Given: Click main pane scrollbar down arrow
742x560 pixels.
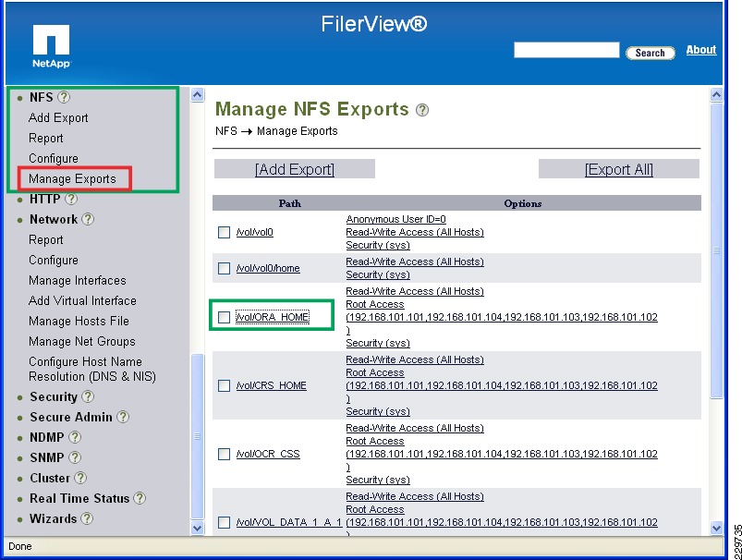Looking at the screenshot, I should coord(716,528).
